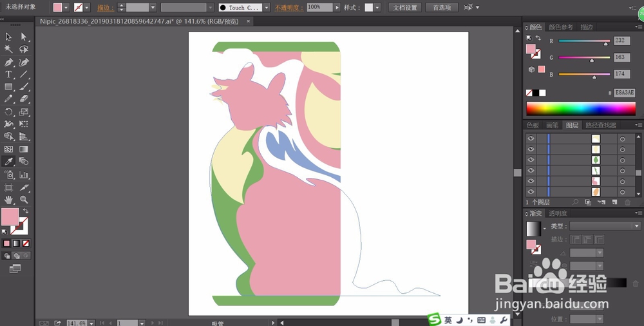The image size is (644, 326).
Task: Open the 样式 style dropdown
Action: [x=377, y=7]
